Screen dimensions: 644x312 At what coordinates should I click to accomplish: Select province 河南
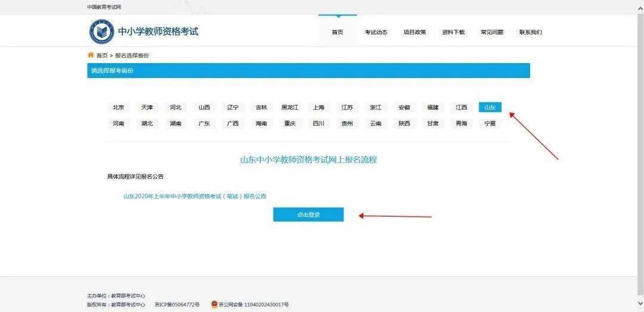[119, 123]
